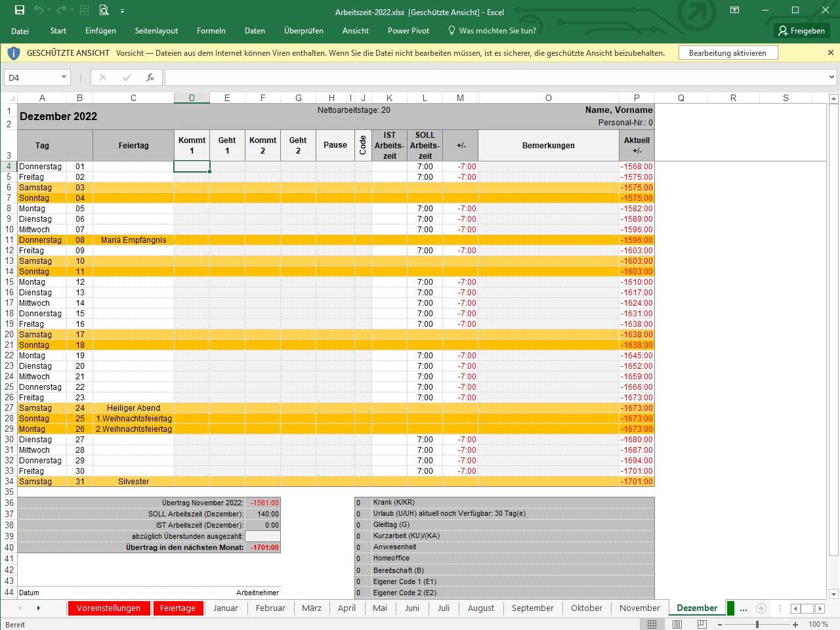The width and height of the screenshot is (840, 630).
Task: Select row 11 header
Action: point(9,240)
